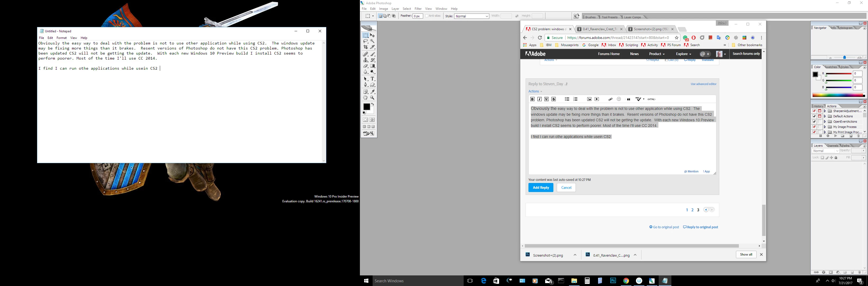This screenshot has width=868, height=286.
Task: Toggle OpenEventActions set item on/off
Action: 814,121
